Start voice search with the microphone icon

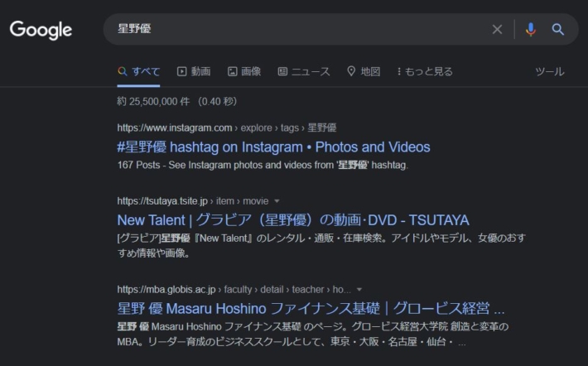pyautogui.click(x=531, y=29)
